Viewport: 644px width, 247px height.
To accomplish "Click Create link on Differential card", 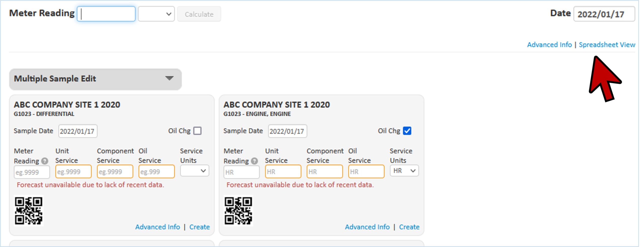I will tap(199, 227).
